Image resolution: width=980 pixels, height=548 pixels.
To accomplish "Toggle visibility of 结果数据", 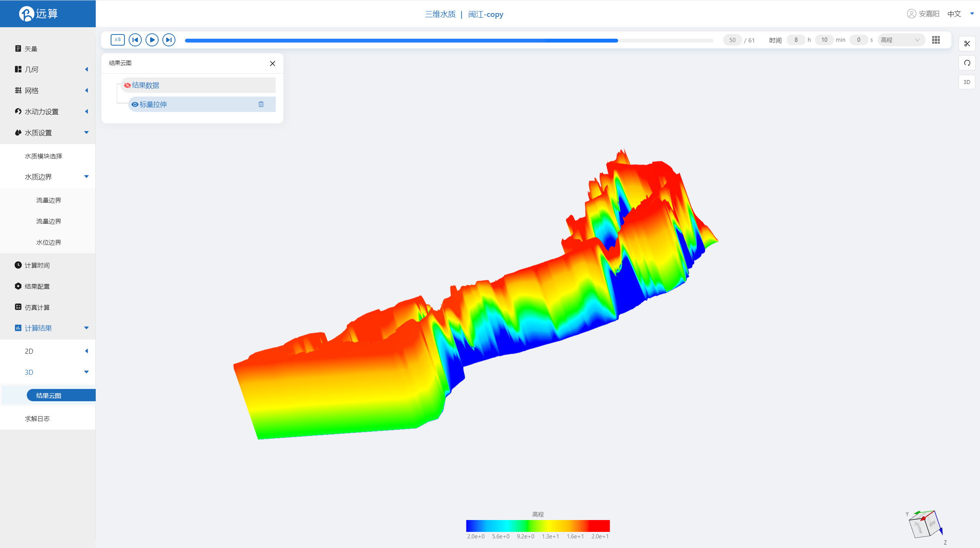I will click(x=127, y=85).
